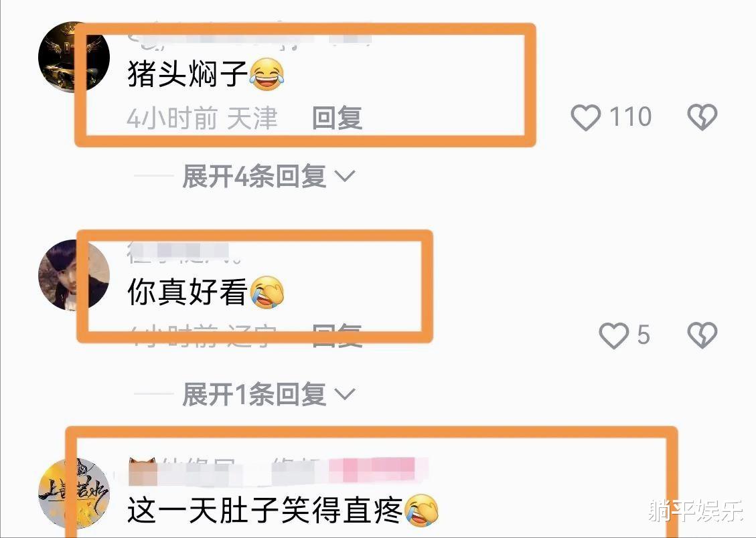Select comment text 这一天肚子笑得直疼
Image resolution: width=756 pixels, height=538 pixels.
[264, 511]
